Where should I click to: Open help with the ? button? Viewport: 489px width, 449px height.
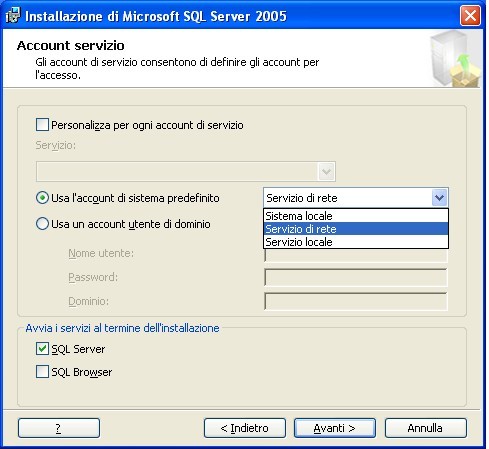pyautogui.click(x=59, y=428)
